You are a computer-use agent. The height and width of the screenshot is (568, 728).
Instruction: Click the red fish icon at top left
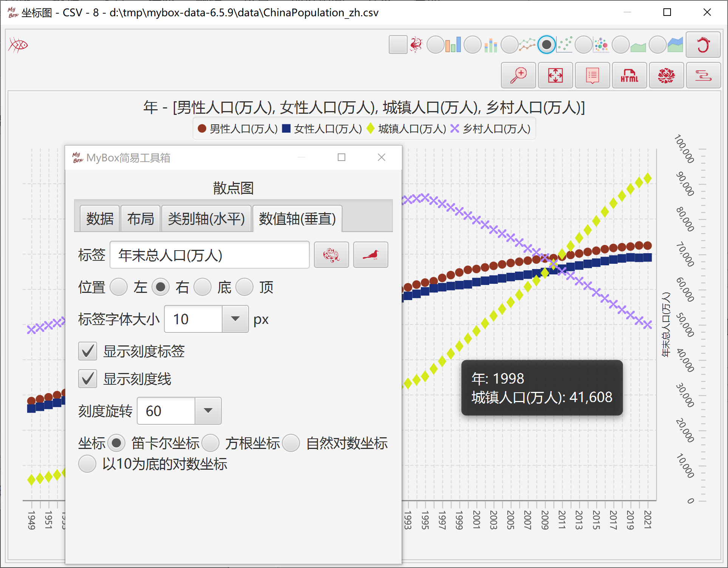tap(18, 45)
